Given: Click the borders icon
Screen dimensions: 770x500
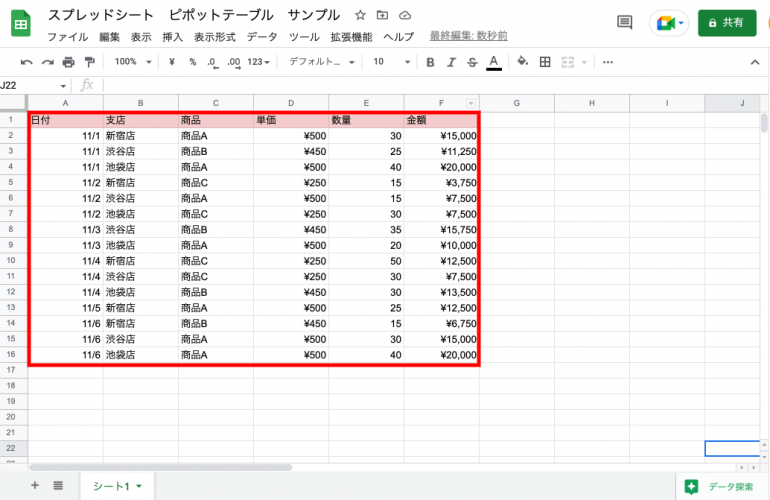Looking at the screenshot, I should (x=545, y=62).
